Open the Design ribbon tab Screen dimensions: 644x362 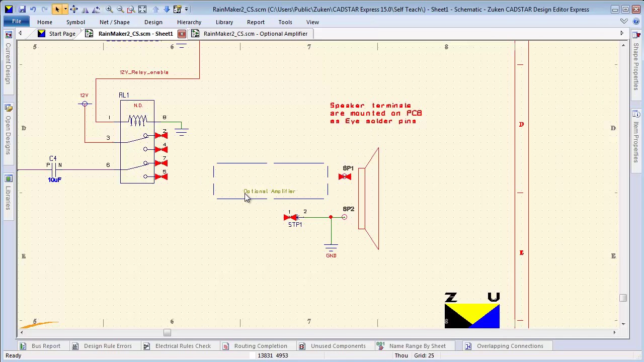pos(153,22)
